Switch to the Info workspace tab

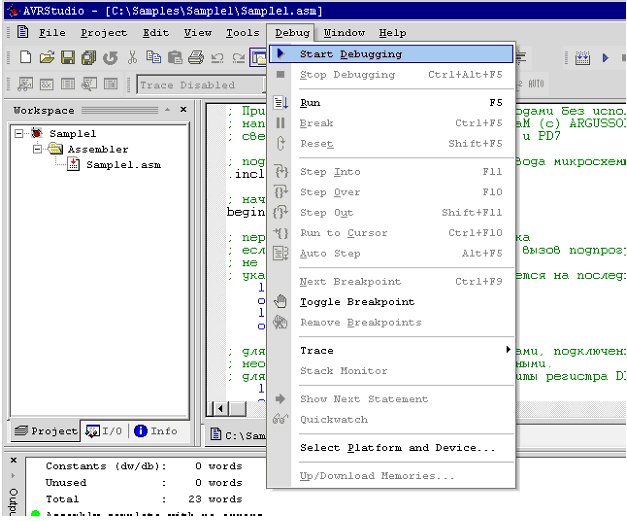156,431
